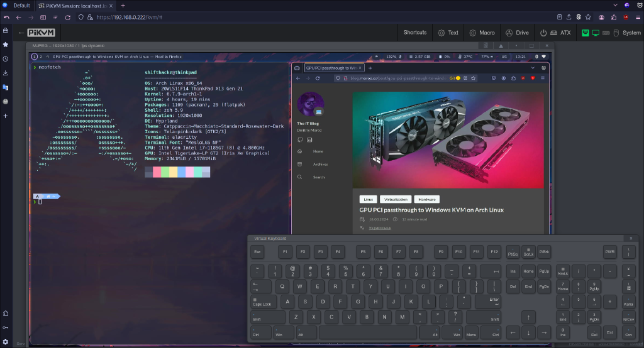Click left Win key on virtual keyboard
644x348 pixels.
pyautogui.click(x=284, y=332)
